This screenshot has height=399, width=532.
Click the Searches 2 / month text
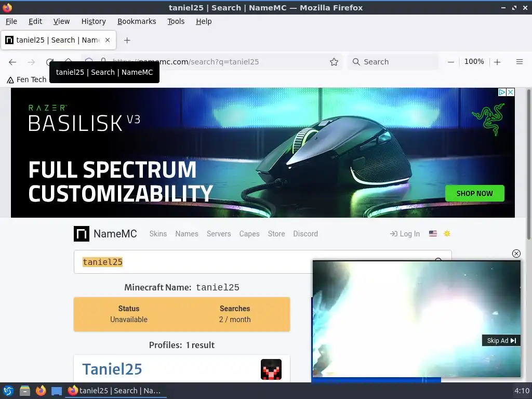click(x=235, y=314)
